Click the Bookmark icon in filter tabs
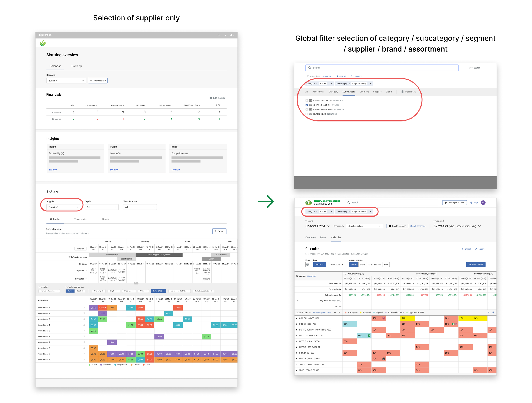 pos(402,92)
